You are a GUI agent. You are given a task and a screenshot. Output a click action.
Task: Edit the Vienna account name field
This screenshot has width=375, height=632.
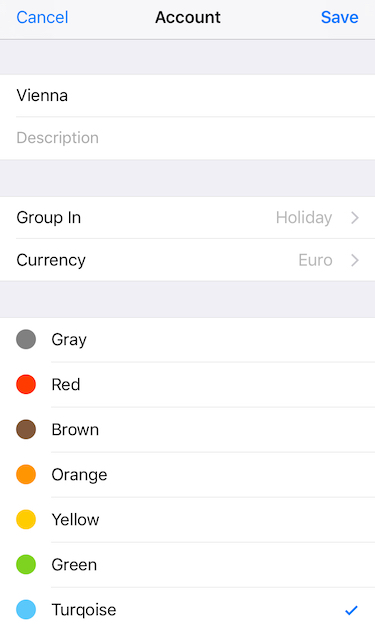pos(188,96)
